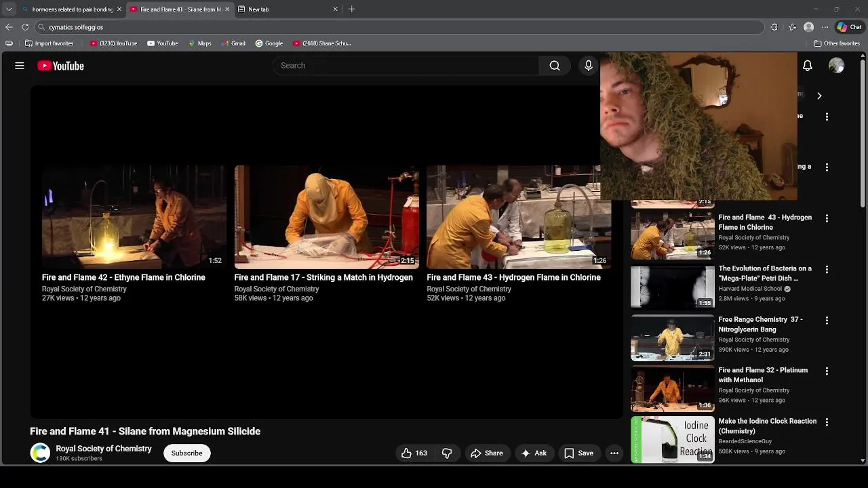Open a new browser tab
The width and height of the screenshot is (868, 488).
351,9
